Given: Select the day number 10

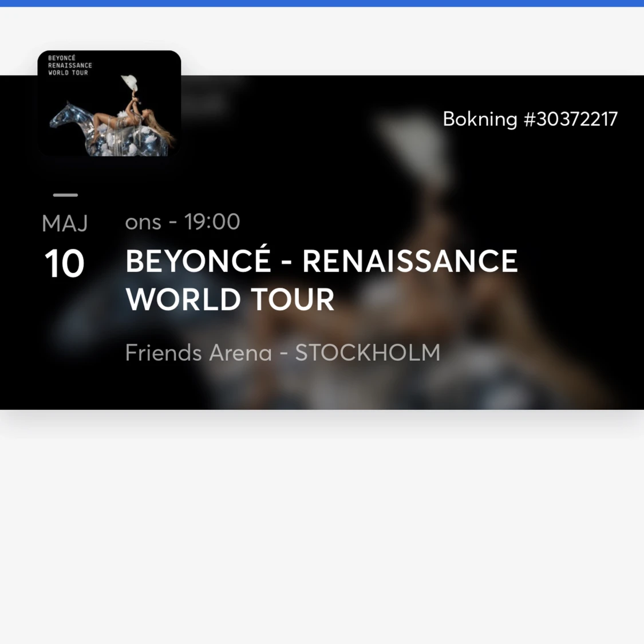Looking at the screenshot, I should coord(65,263).
